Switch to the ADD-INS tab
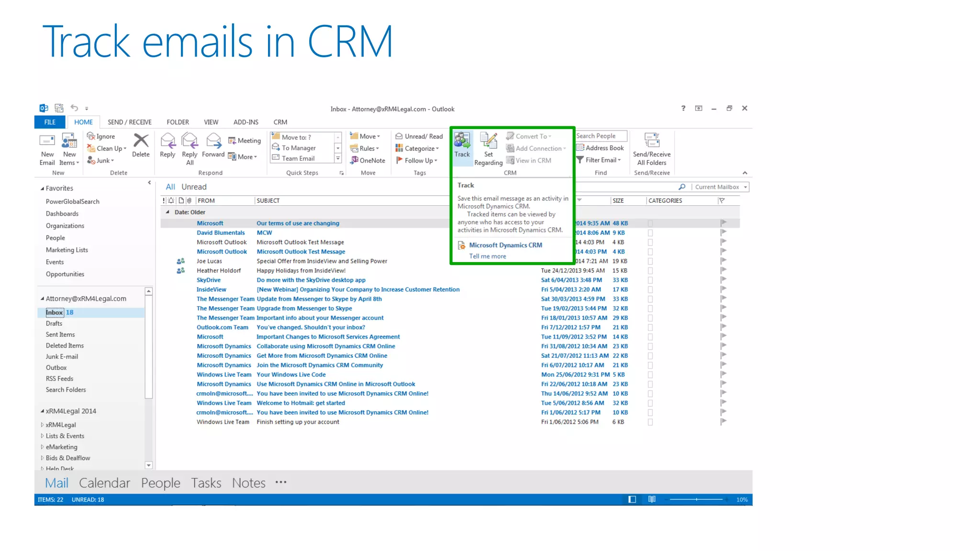 tap(246, 122)
